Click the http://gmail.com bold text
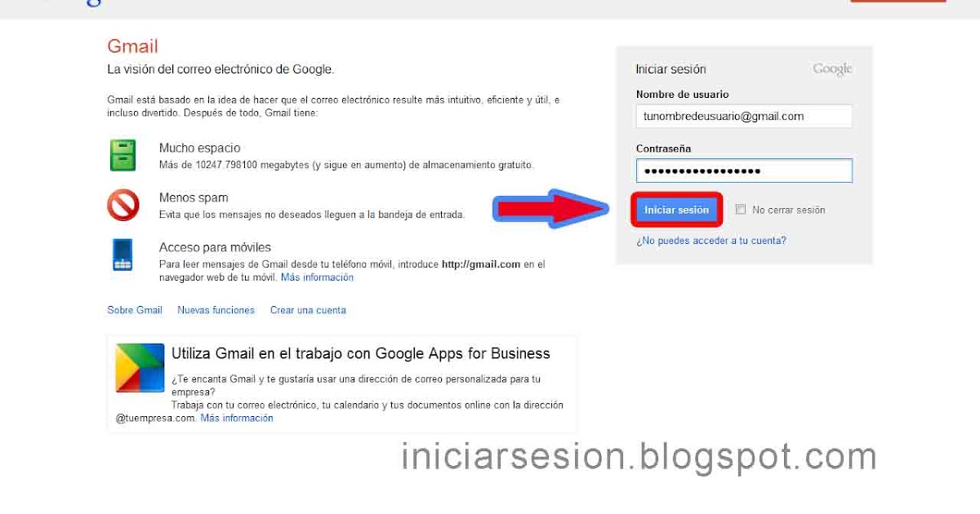980x514 pixels. (481, 264)
